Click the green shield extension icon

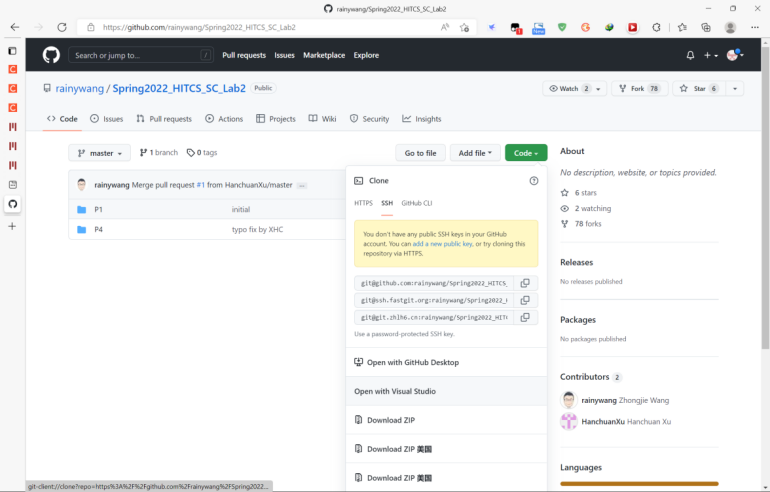pos(562,27)
